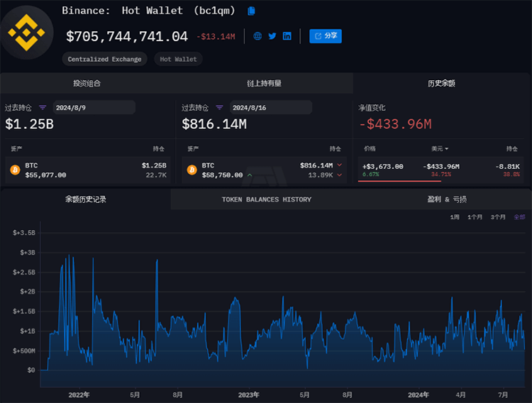
Task: Switch to the 投资组合 tab
Action: [87, 83]
